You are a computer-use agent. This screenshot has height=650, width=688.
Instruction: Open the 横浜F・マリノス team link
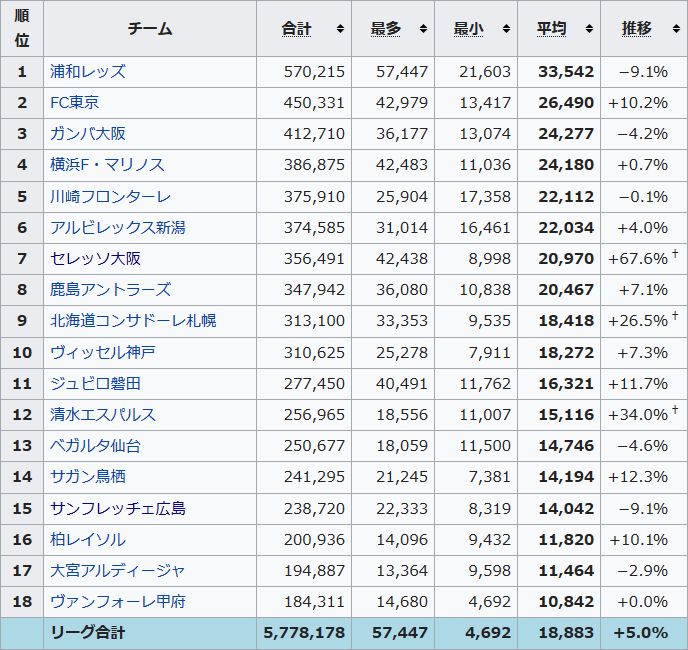[107, 165]
